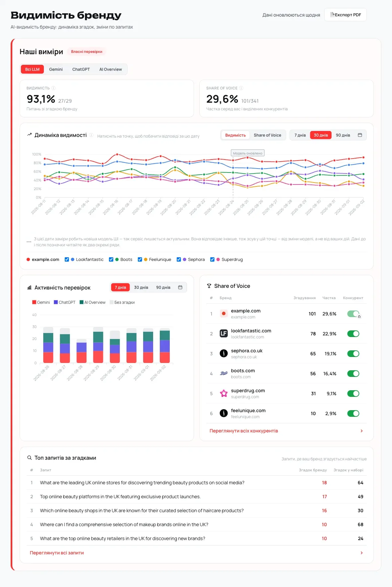
Task: Select the Всі LLM tab
Action: point(32,69)
